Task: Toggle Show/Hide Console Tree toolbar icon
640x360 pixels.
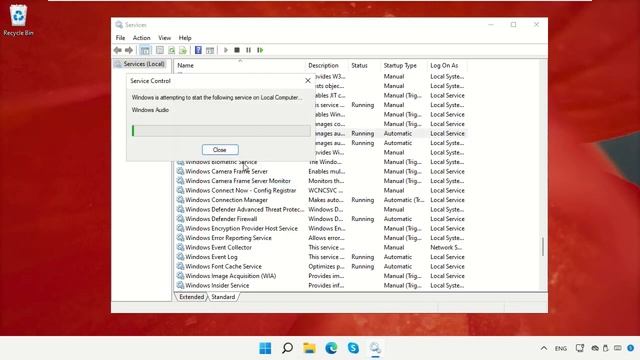Action: coord(145,50)
